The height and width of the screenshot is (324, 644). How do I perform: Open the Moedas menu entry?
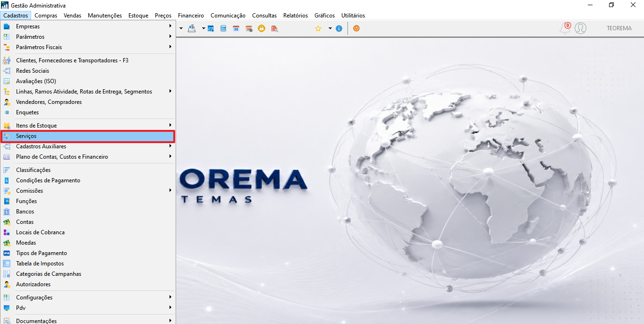[x=88, y=243]
